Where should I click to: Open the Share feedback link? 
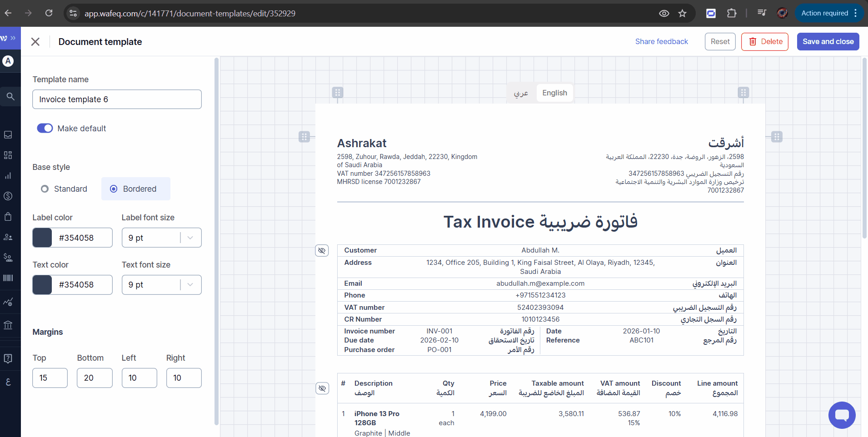coord(661,42)
